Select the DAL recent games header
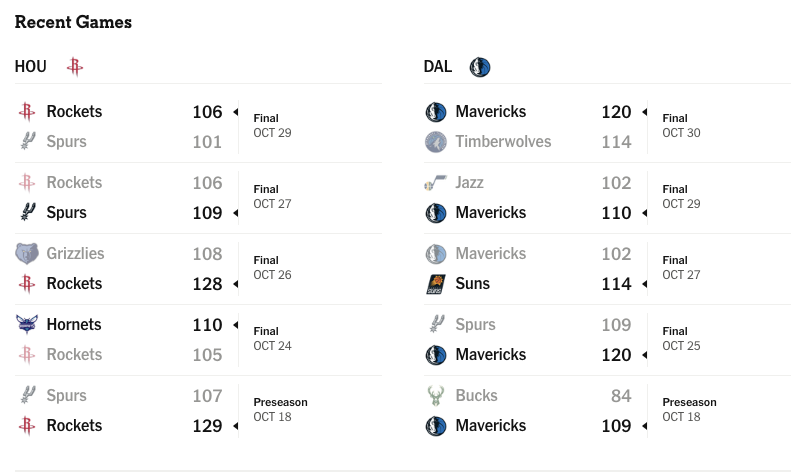 438,67
